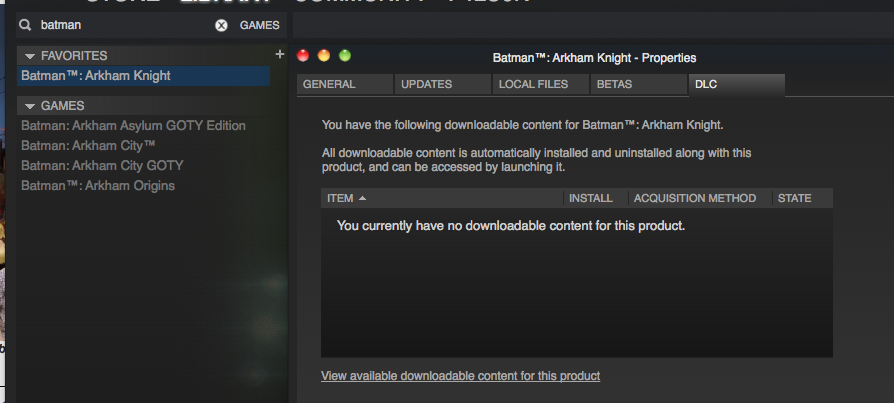The image size is (894, 403).
Task: Select Batman: Arkham City GOTY
Action: coord(102,166)
